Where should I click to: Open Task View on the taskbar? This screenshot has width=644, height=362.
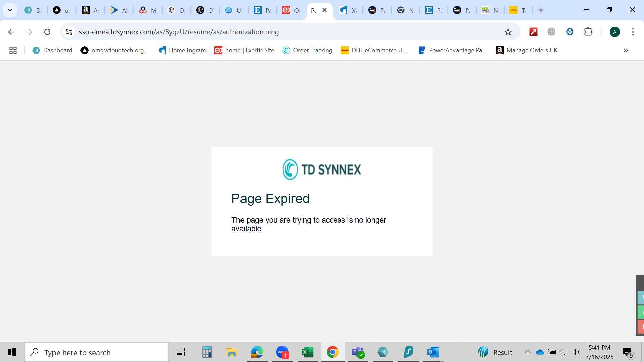pyautogui.click(x=181, y=352)
